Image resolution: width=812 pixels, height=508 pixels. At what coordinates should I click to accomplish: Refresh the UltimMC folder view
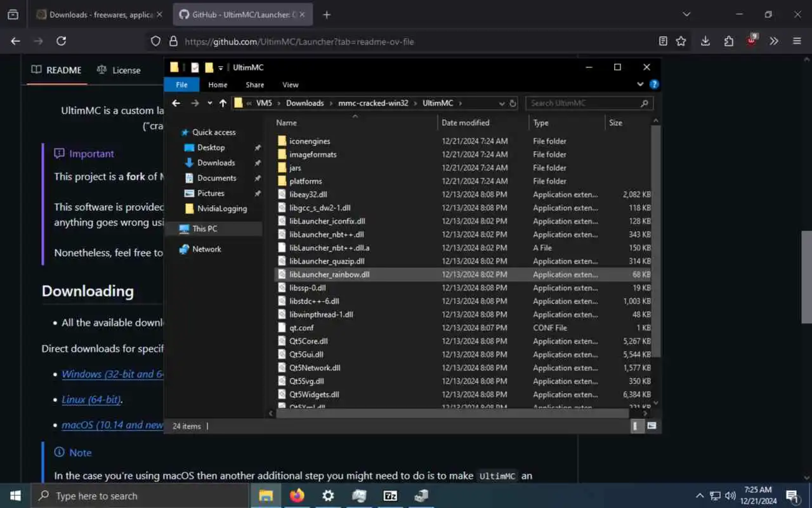pyautogui.click(x=513, y=103)
